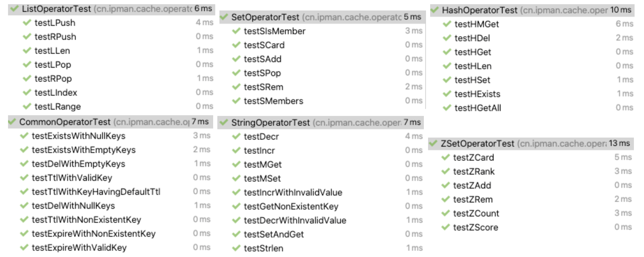
Task: Select the testIncrWithInvalidValue test result
Action: click(293, 192)
